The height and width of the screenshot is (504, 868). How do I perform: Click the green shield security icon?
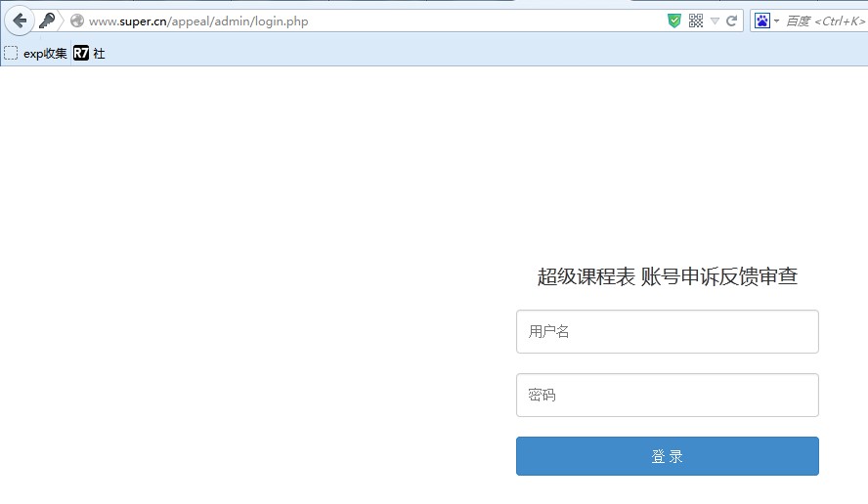pyautogui.click(x=673, y=21)
